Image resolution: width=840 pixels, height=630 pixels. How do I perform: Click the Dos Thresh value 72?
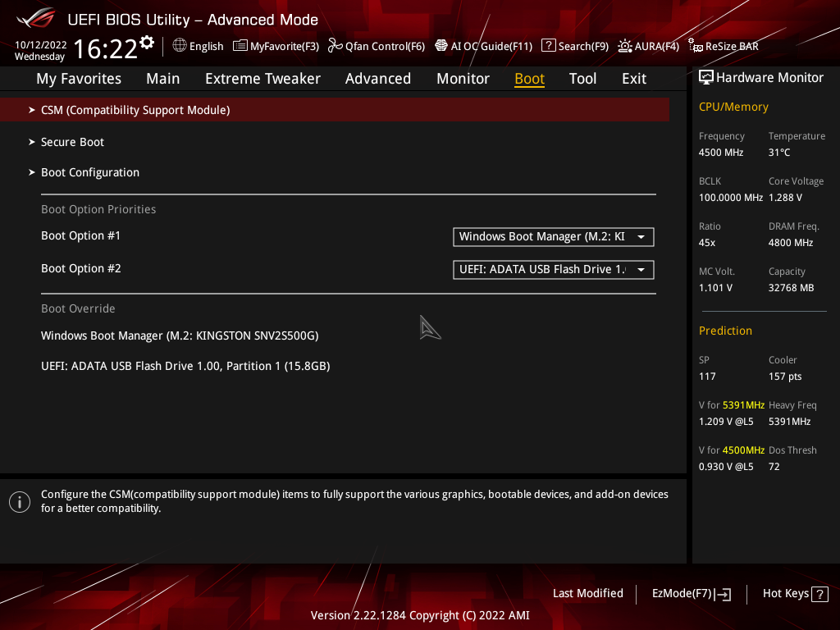[x=774, y=467]
